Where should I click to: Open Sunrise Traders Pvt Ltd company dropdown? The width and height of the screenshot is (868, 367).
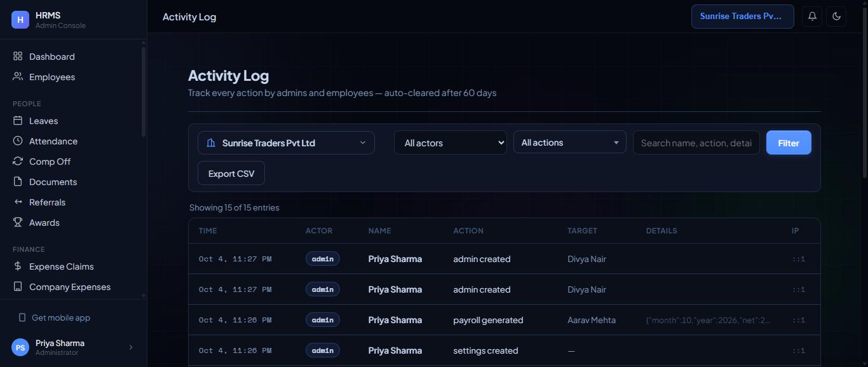tap(286, 143)
